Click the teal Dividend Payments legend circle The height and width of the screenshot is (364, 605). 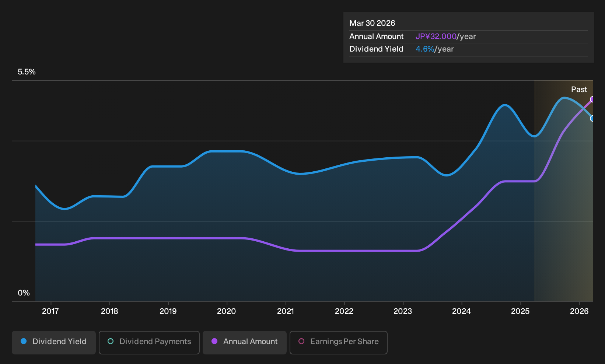(x=111, y=342)
